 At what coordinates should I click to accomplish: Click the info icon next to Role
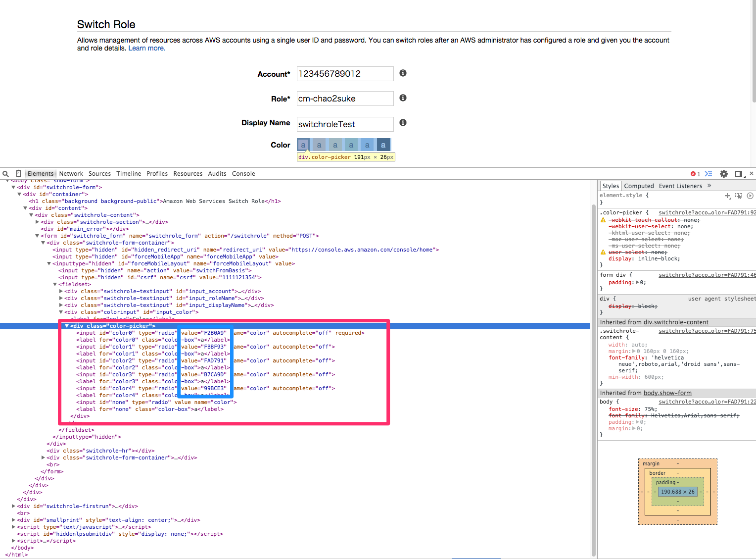point(403,98)
